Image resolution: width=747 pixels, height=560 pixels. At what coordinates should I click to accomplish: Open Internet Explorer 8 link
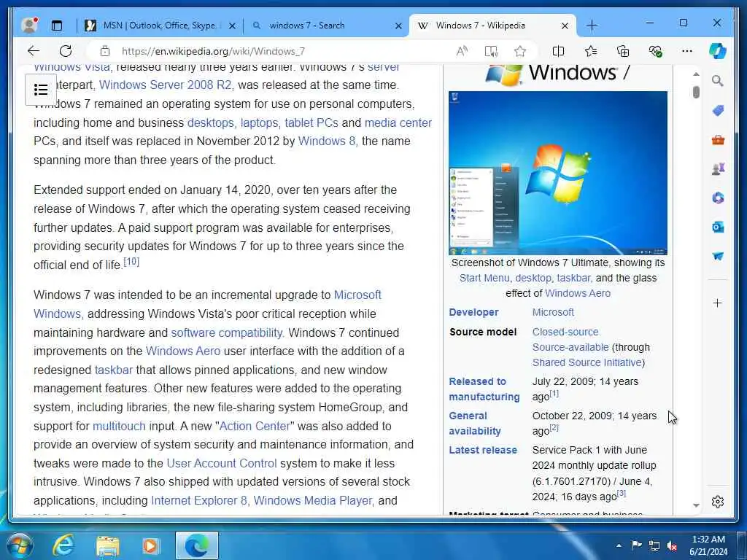click(x=199, y=500)
